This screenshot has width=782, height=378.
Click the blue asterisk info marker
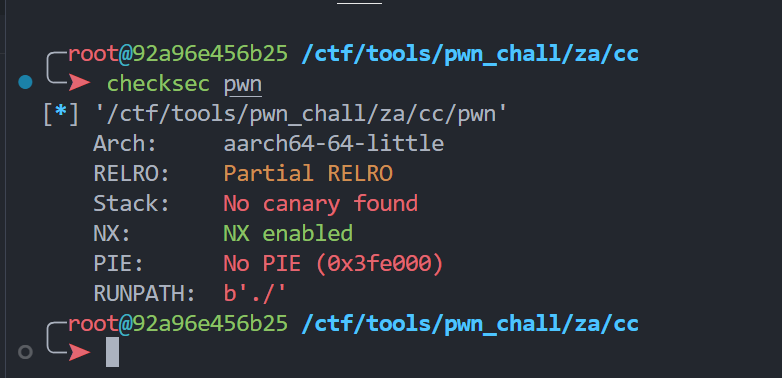click(x=61, y=114)
